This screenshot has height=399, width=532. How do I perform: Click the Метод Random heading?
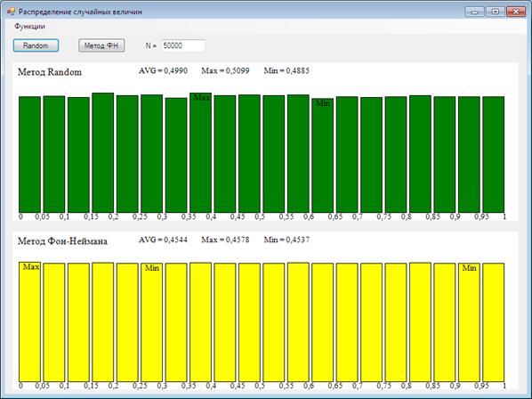click(x=50, y=72)
